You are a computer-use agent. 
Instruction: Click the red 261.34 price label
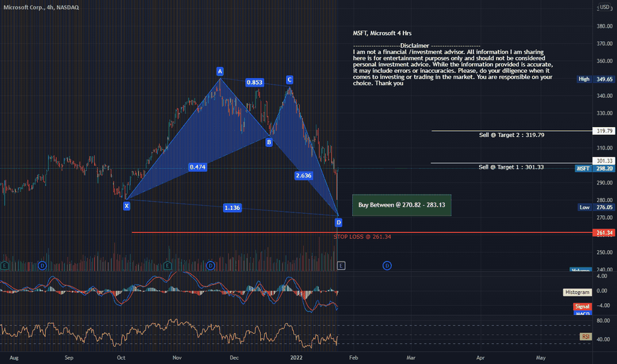[604, 233]
